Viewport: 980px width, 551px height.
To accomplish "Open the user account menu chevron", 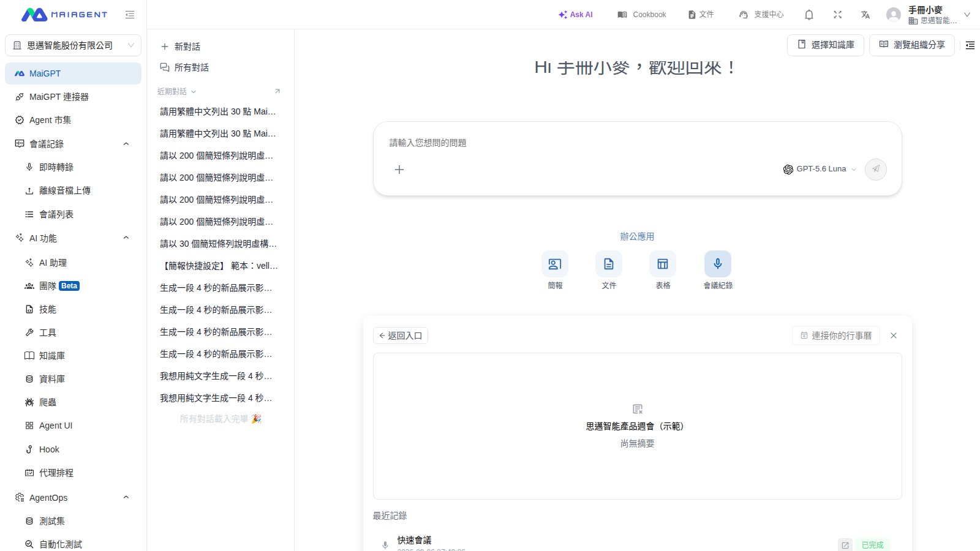I will click(967, 15).
